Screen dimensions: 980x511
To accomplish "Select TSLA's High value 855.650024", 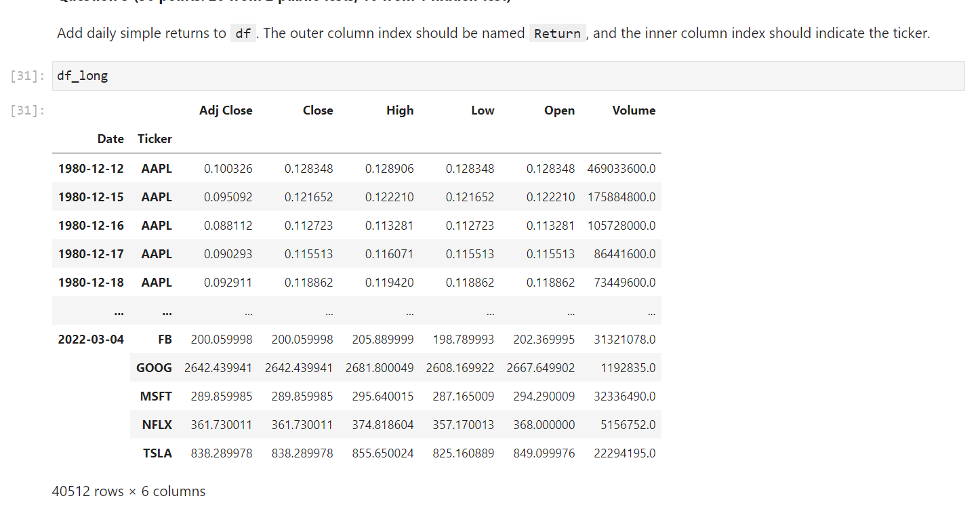I will point(383,453).
